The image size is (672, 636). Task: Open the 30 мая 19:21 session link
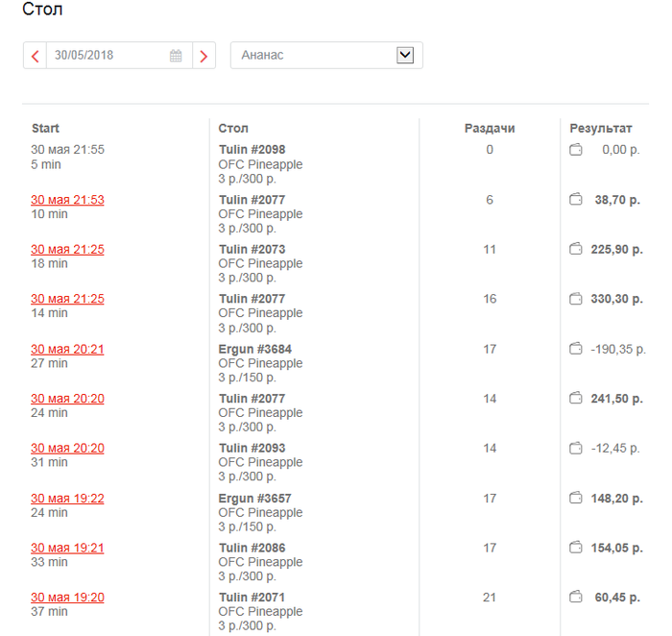(67, 548)
